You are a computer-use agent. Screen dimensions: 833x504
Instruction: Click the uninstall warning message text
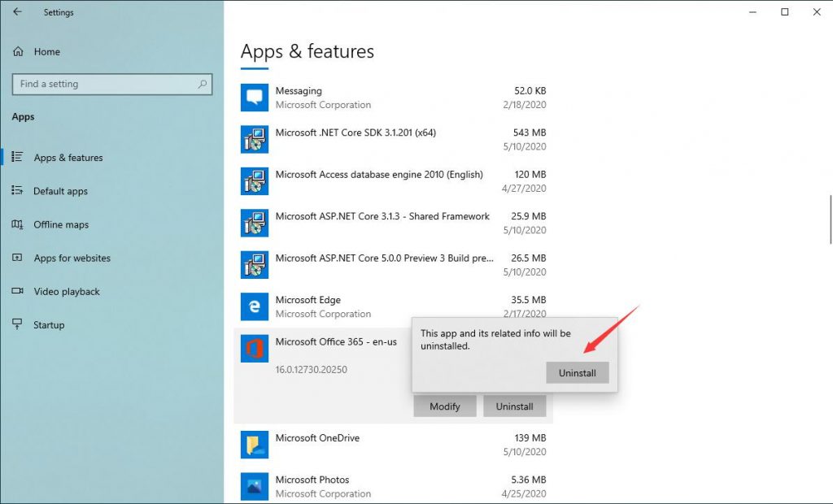click(x=495, y=339)
